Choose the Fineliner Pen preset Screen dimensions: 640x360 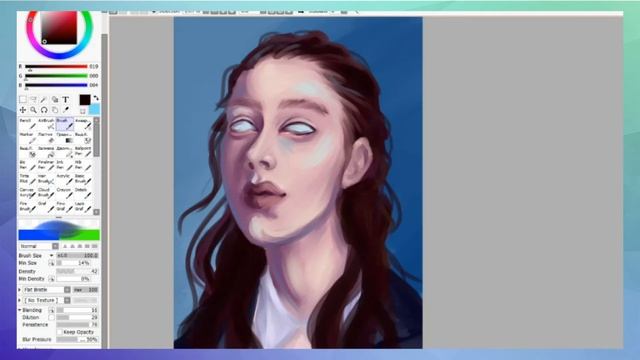(x=47, y=165)
